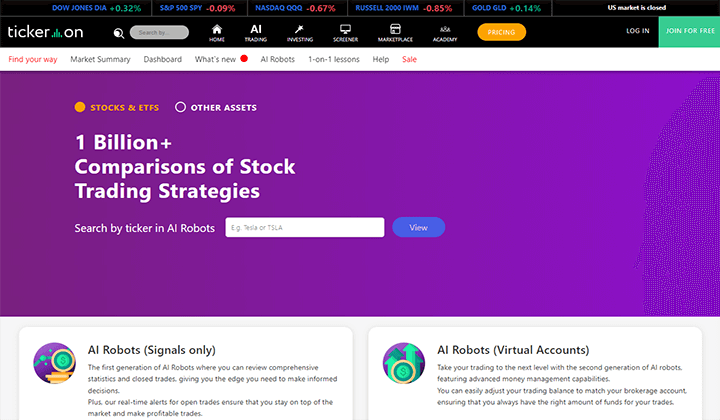Click the blue View button

[x=418, y=227]
